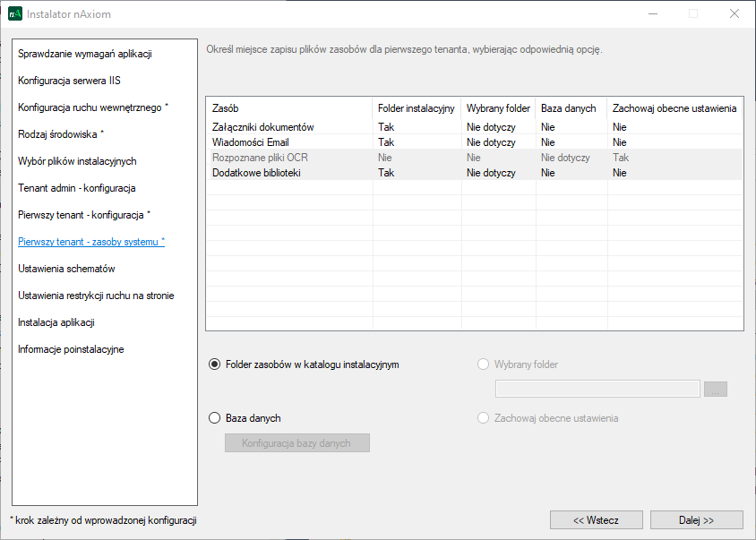The image size is (756, 540).
Task: Open step 'Ustawienia schematów'
Action: coord(66,269)
